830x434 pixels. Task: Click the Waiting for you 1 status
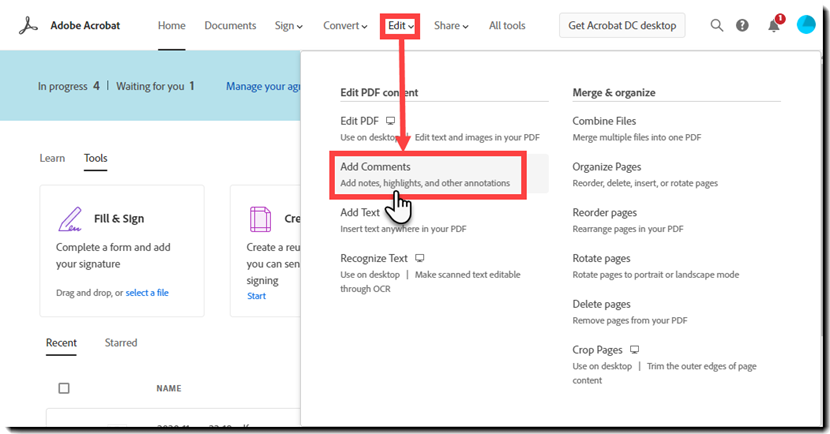point(155,86)
